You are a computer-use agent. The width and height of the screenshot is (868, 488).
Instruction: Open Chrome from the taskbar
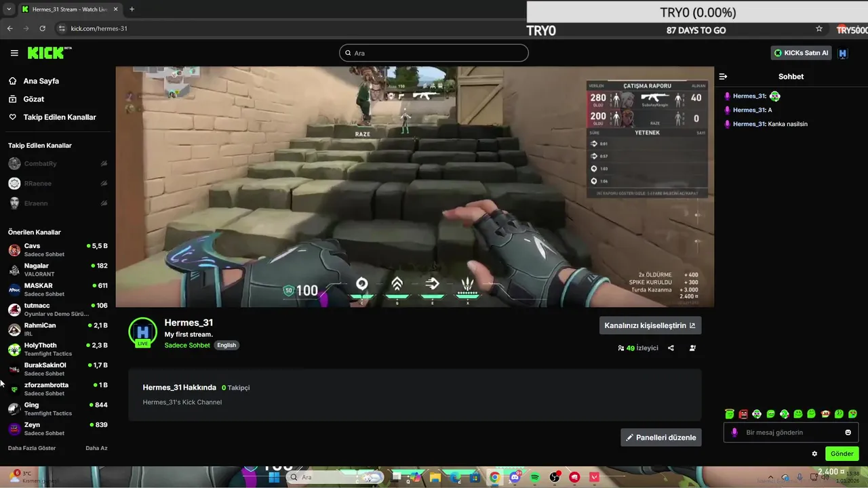pyautogui.click(x=495, y=477)
